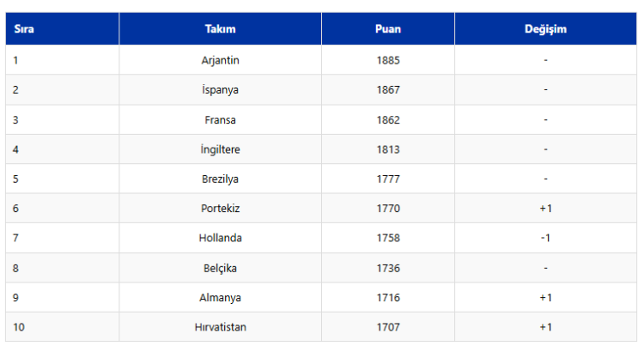
Task: Click the Belçika team name
Action: 220,268
